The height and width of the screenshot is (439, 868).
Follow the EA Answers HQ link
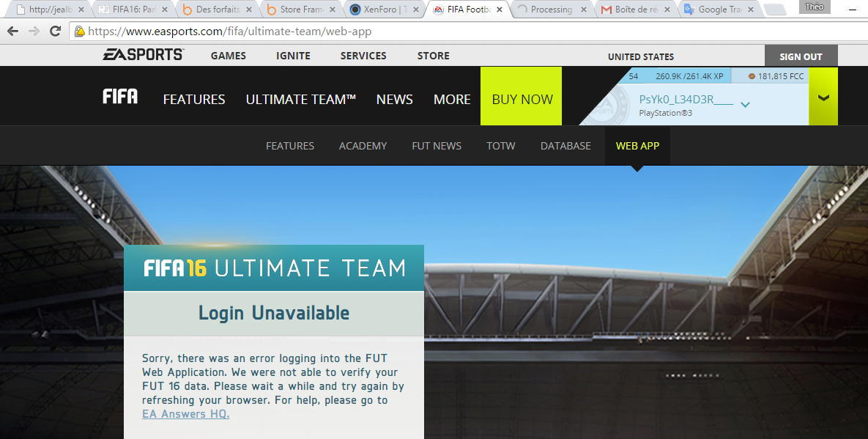[185, 414]
